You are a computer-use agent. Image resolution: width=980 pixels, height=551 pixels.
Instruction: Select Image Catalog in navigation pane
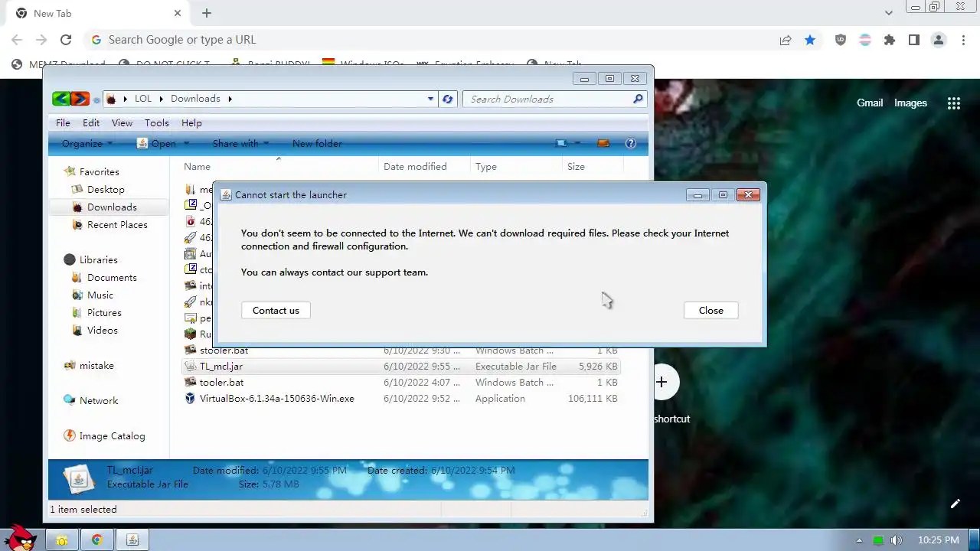click(112, 435)
